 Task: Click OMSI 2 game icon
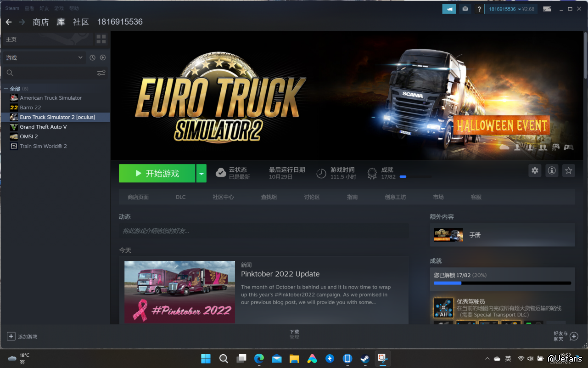pyautogui.click(x=14, y=136)
